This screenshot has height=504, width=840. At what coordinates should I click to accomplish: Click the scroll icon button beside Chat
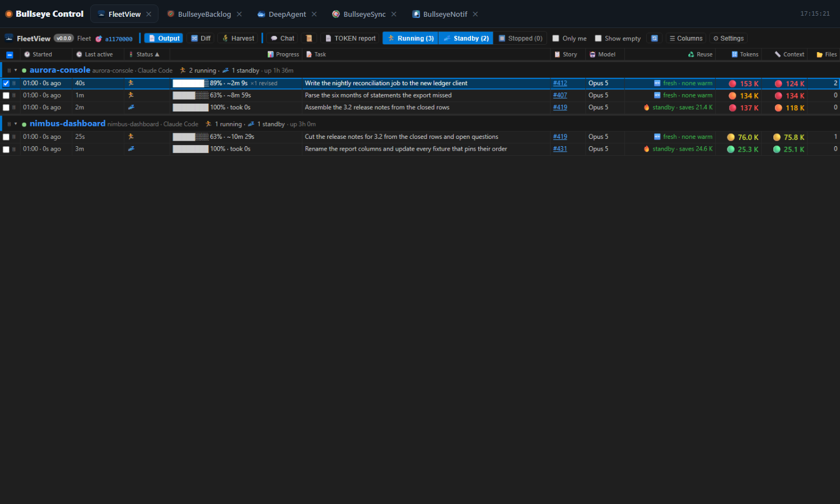(x=309, y=38)
